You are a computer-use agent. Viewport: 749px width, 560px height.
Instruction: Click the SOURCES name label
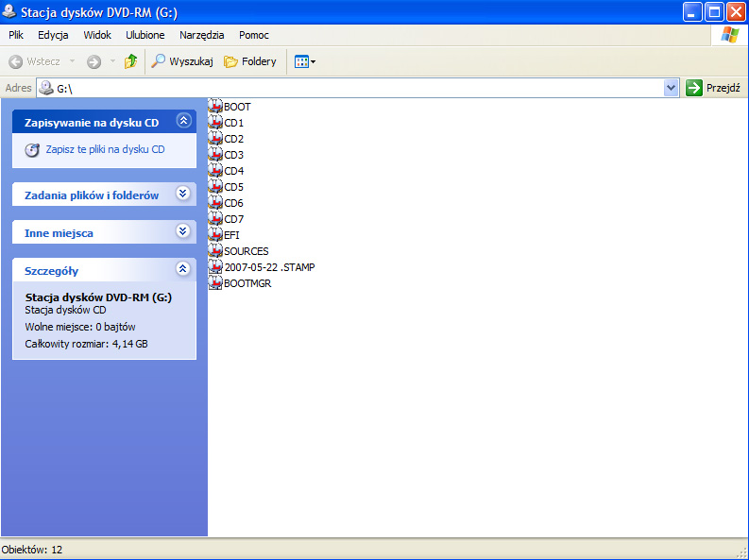[x=247, y=251]
